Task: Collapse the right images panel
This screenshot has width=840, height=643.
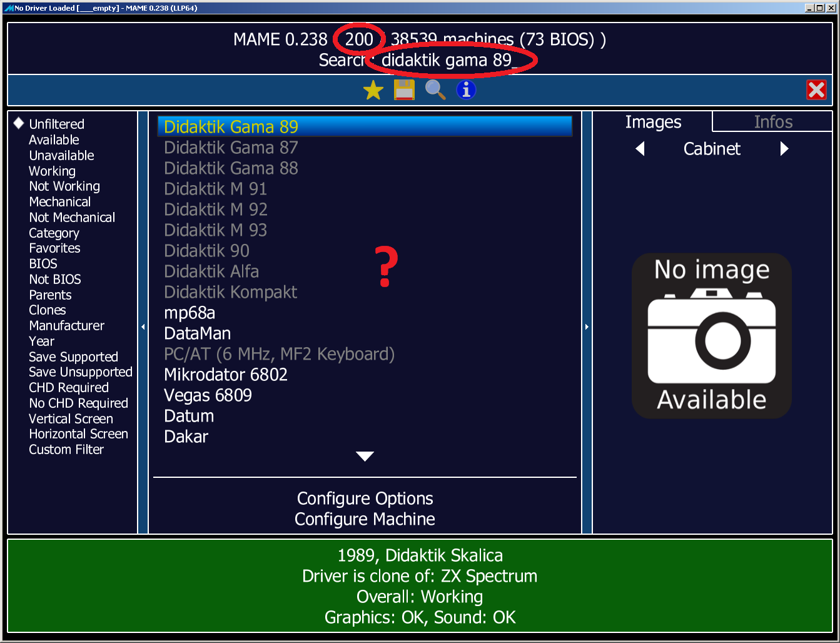Action: coord(587,327)
